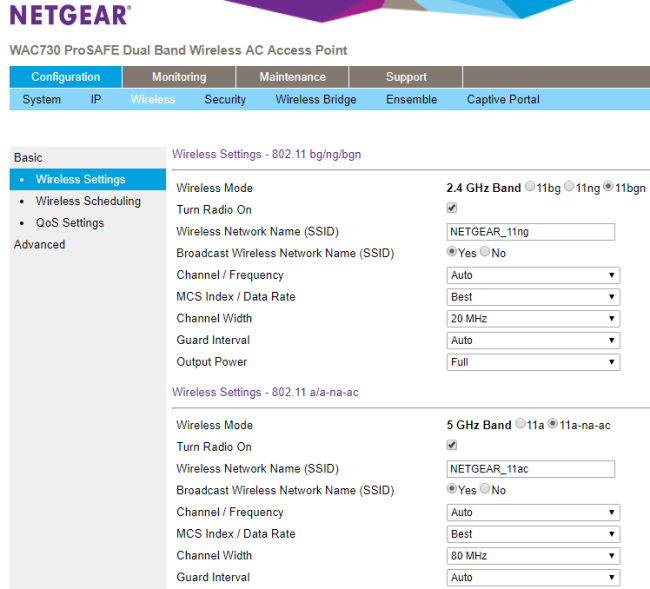
Task: Open the IP submenu
Action: 96,99
